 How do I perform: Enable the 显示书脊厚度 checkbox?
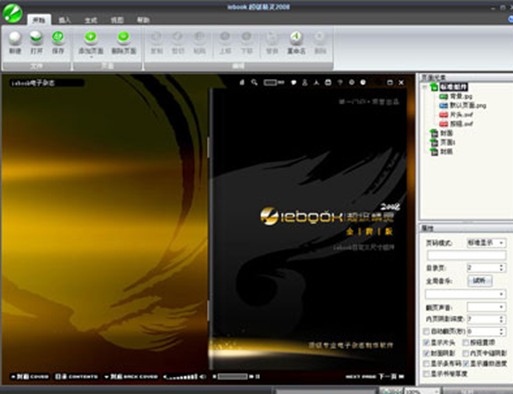[x=426, y=374]
